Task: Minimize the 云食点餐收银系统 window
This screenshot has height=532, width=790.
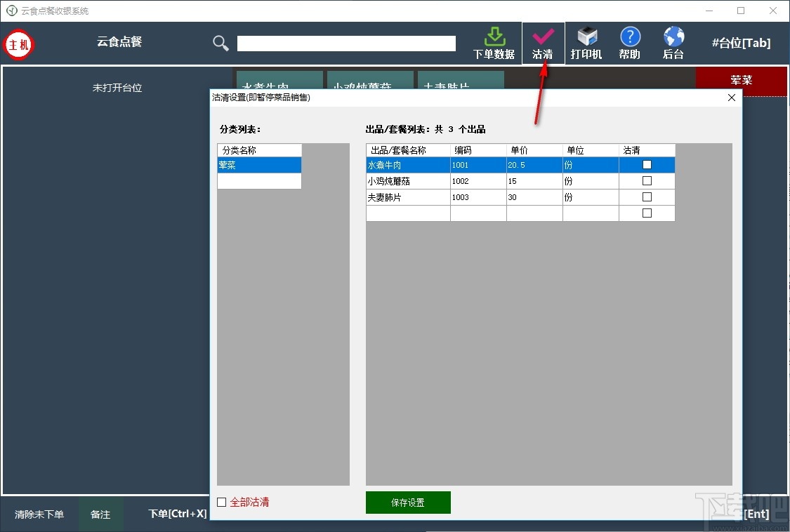Action: [709, 11]
